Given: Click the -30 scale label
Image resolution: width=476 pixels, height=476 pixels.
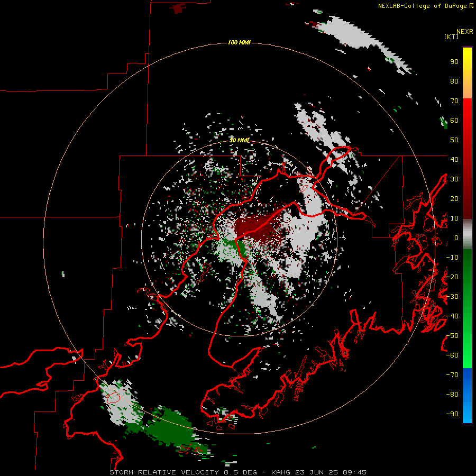Looking at the screenshot, I should click(x=452, y=297).
